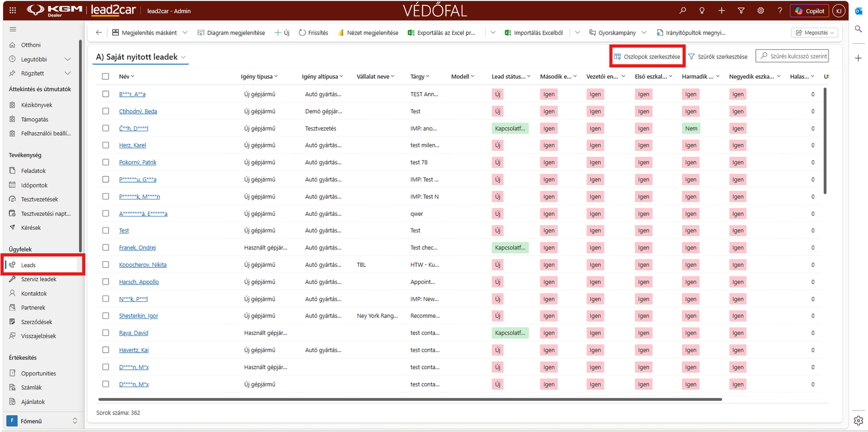
Task: Click the browser sidebar settings gear
Action: [858, 420]
